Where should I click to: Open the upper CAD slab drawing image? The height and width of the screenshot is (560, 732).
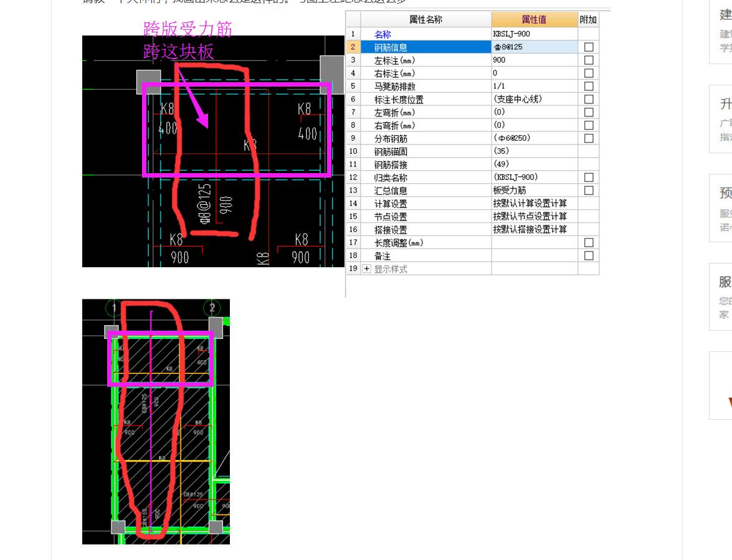click(213, 151)
